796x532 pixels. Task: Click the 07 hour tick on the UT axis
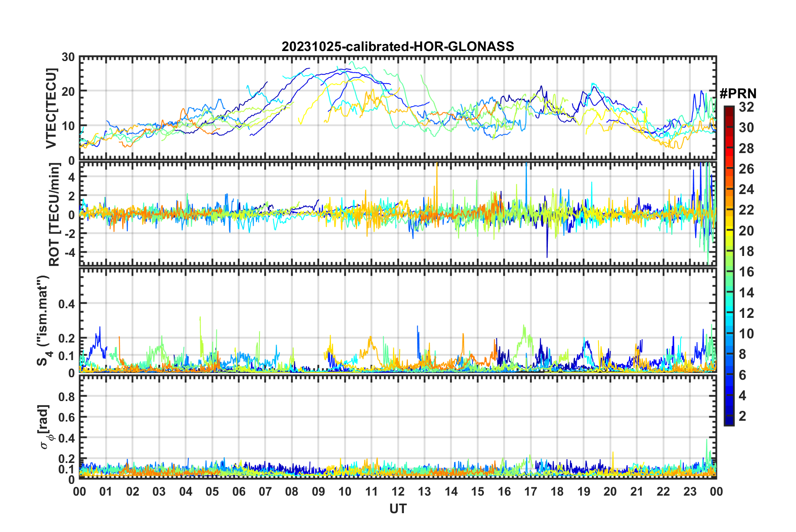point(265,491)
